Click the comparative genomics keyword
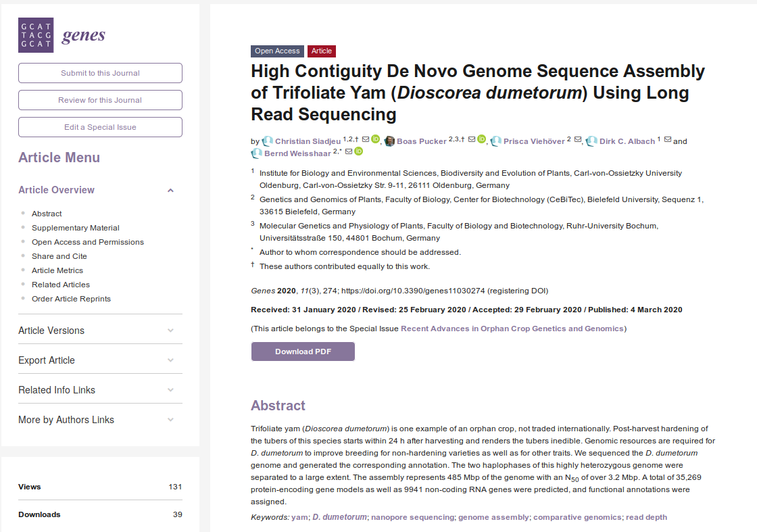This screenshot has width=757, height=532. pos(577,517)
